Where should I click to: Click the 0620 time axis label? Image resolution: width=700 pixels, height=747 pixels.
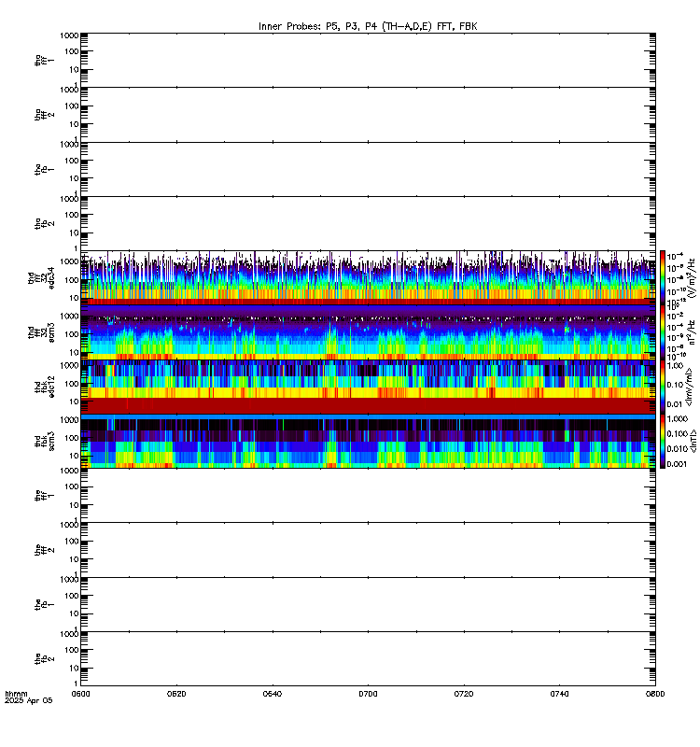tap(176, 694)
